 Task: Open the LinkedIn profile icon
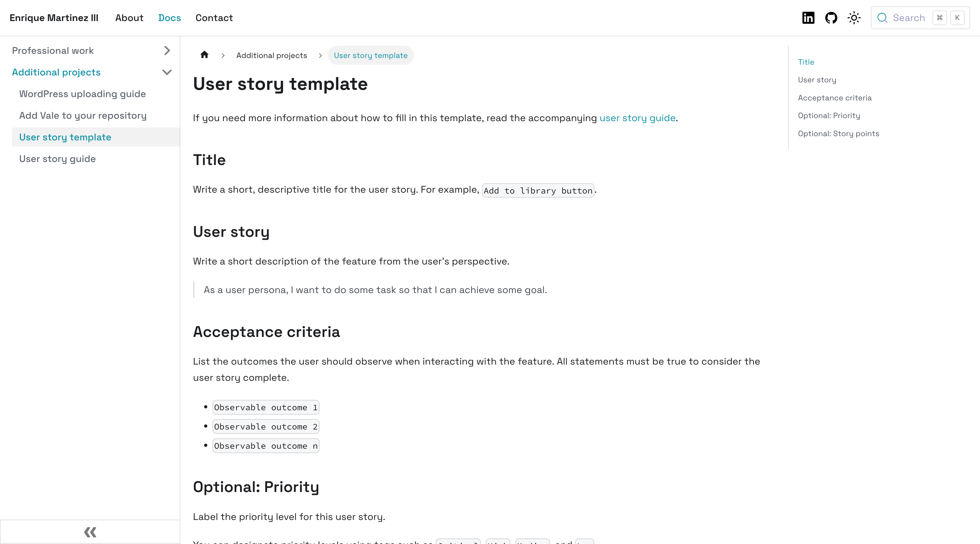click(808, 18)
